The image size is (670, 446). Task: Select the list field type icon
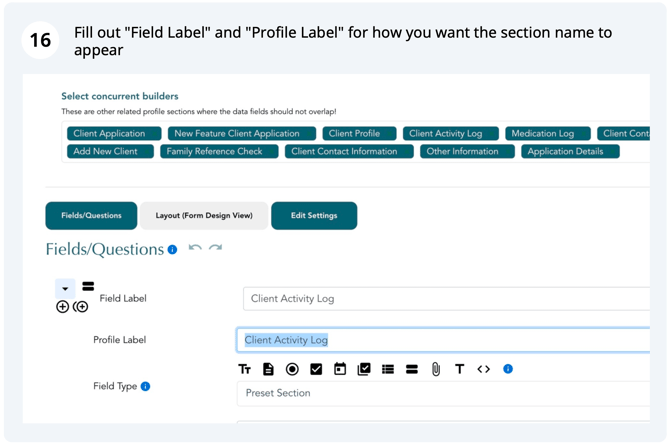click(x=388, y=369)
